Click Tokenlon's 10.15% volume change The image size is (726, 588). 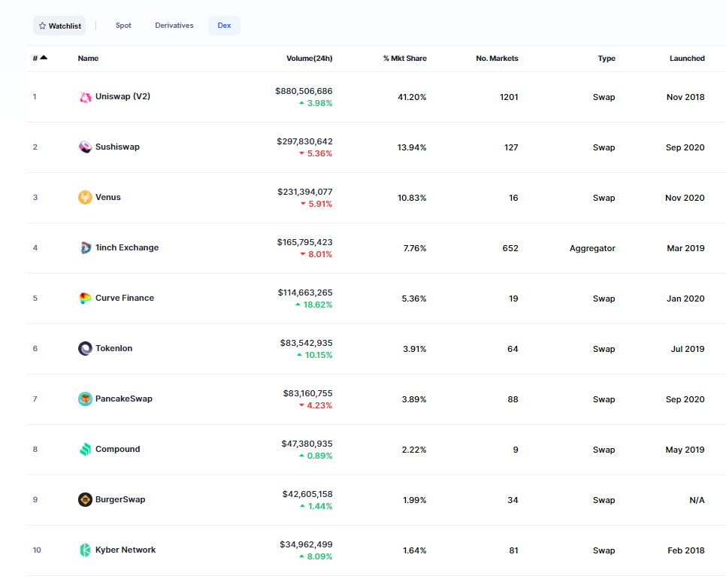315,356
